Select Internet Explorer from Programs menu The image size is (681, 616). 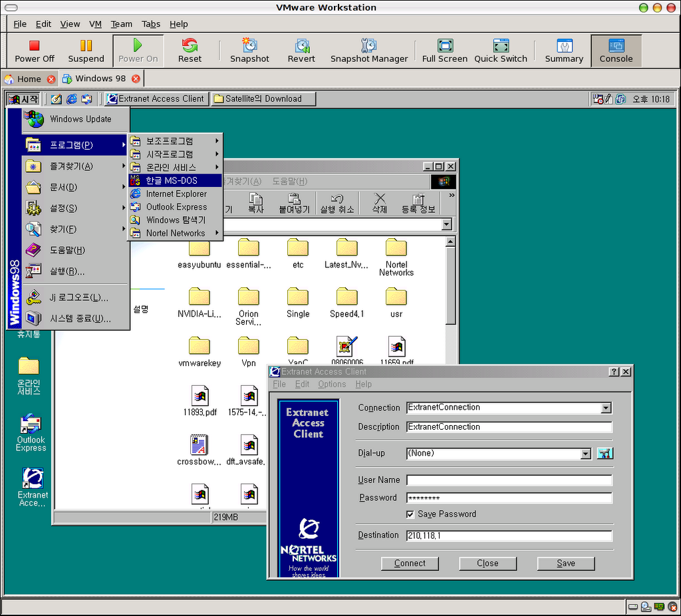176,194
